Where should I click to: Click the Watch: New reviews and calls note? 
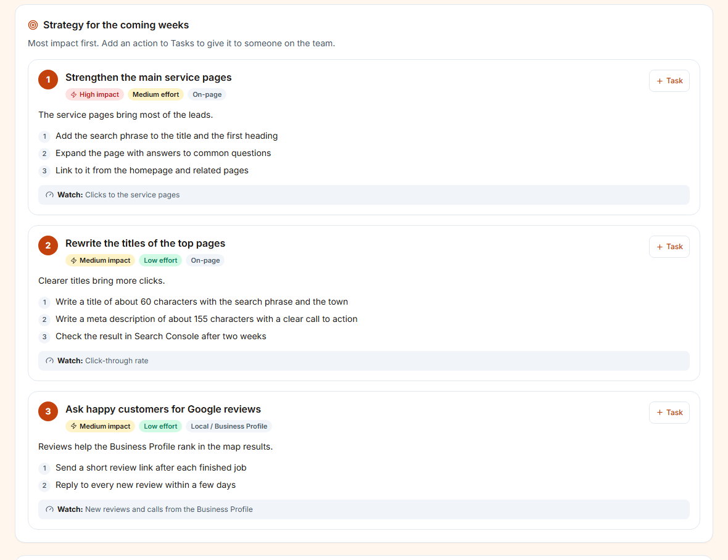(x=364, y=509)
